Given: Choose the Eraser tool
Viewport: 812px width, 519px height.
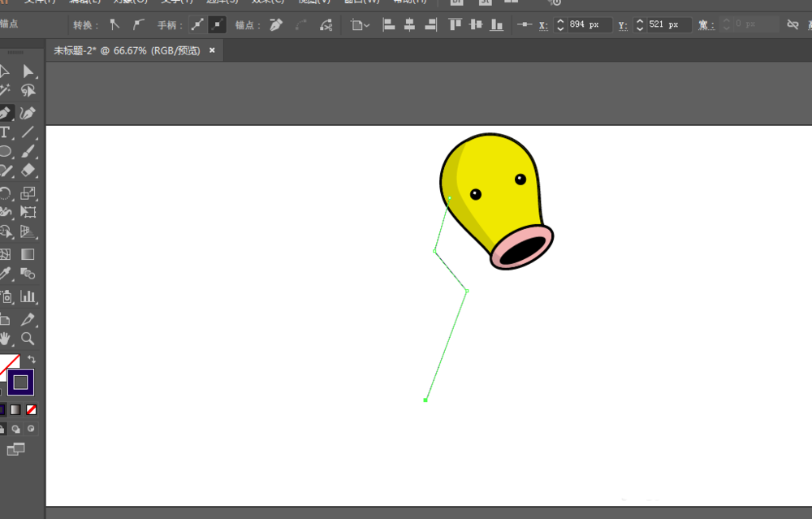Looking at the screenshot, I should click(x=28, y=171).
